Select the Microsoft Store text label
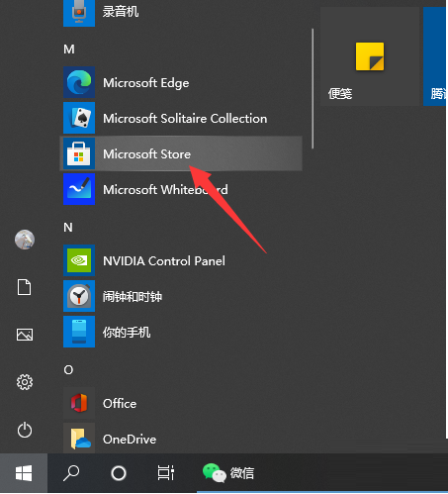 (x=146, y=154)
